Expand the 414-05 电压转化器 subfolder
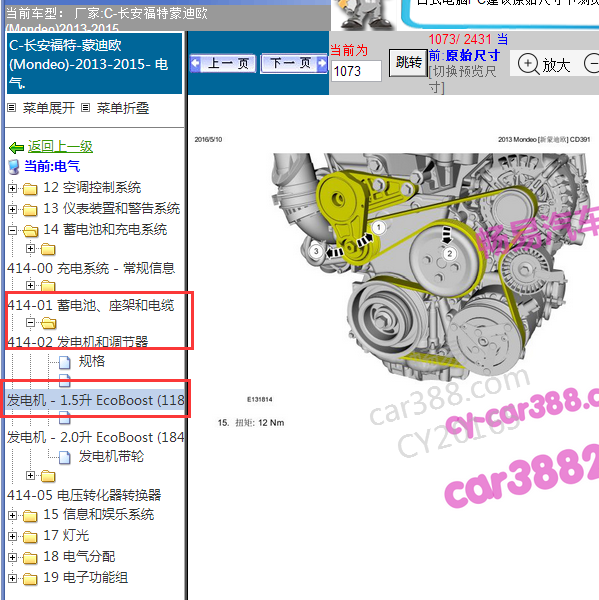 30,476
